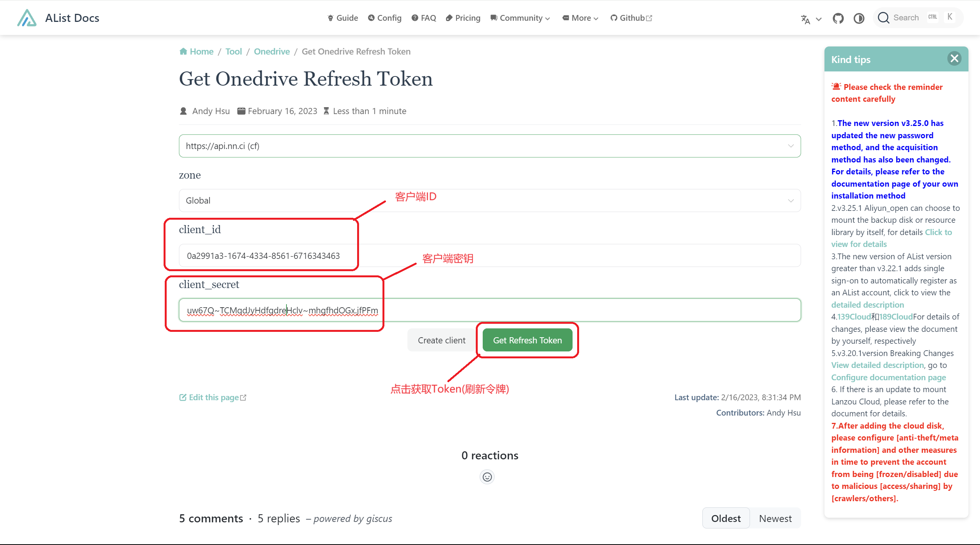Click the client_id input field
The width and height of the screenshot is (980, 545).
click(x=490, y=255)
